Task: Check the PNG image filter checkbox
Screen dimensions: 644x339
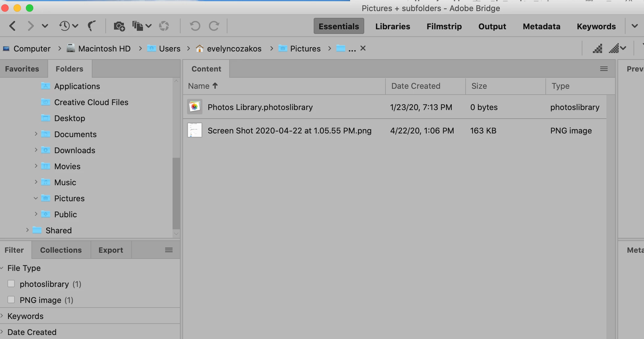Action: point(11,300)
